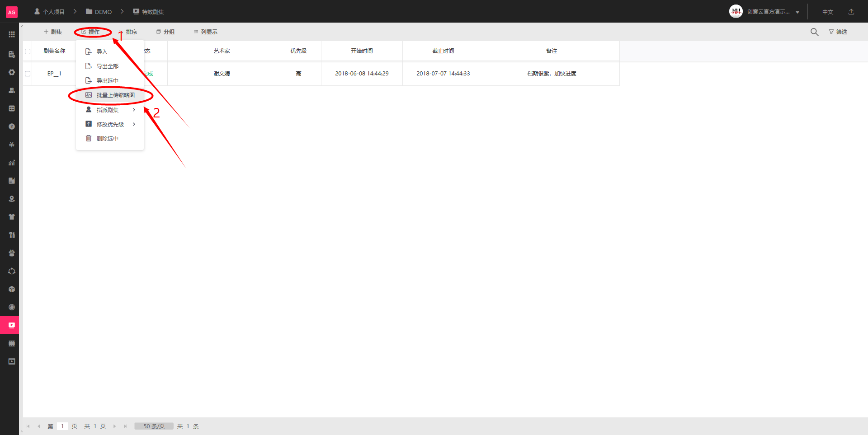
Task: Open the account dropdown arrow at top
Action: tap(797, 12)
